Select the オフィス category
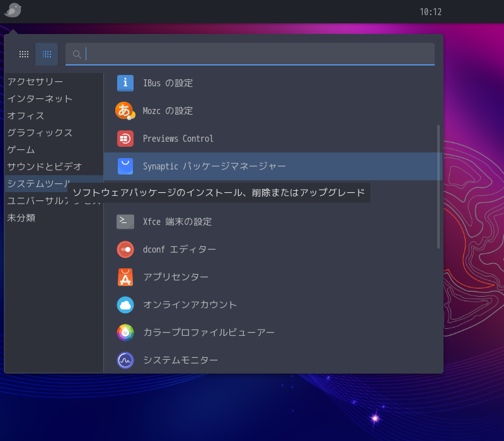 tap(54, 116)
